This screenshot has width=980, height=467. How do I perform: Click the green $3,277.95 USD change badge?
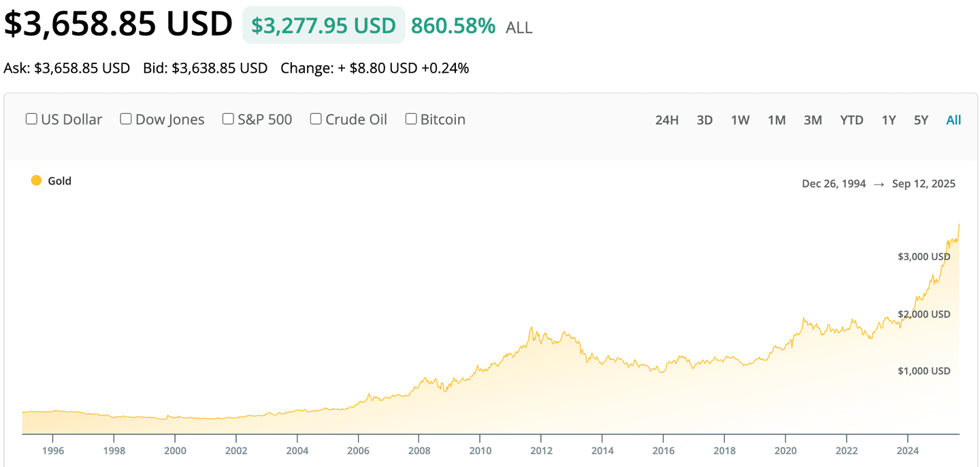[x=323, y=26]
